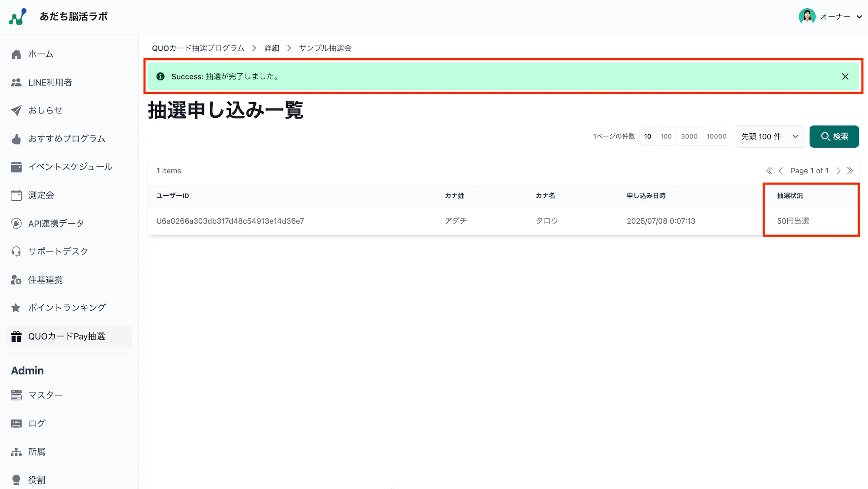Click the 抽選状況 column header
This screenshot has height=489, width=868.
click(x=790, y=196)
